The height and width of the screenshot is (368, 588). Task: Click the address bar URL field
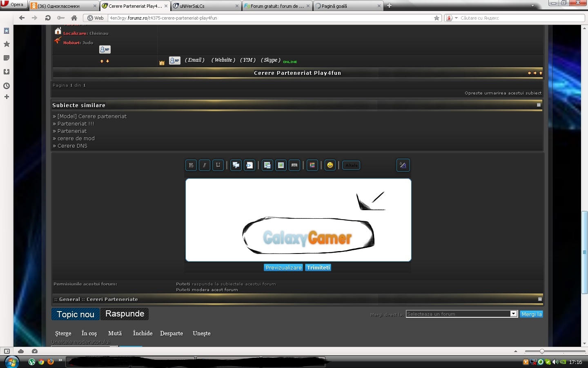[x=269, y=18]
